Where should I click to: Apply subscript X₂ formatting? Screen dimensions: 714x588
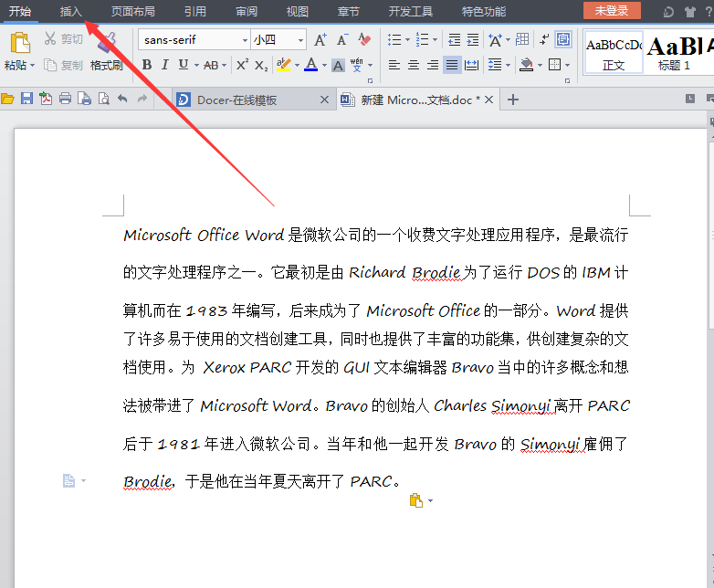click(x=261, y=66)
